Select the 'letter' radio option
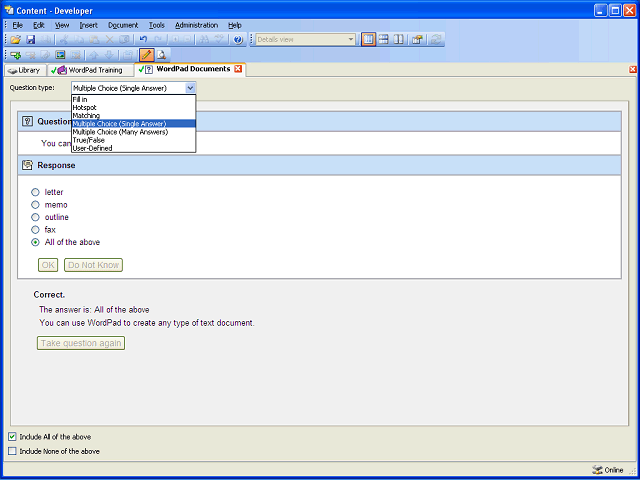Image resolution: width=640 pixels, height=480 pixels. point(36,192)
